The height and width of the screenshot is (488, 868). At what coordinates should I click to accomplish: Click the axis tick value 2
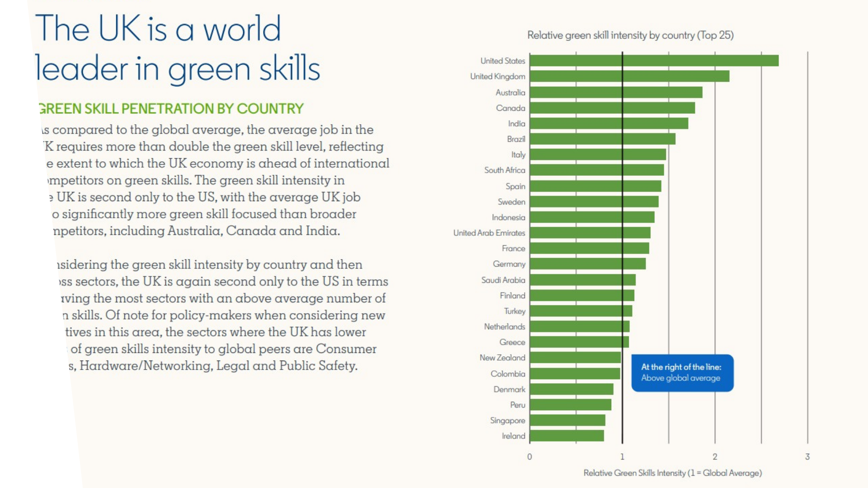point(715,457)
